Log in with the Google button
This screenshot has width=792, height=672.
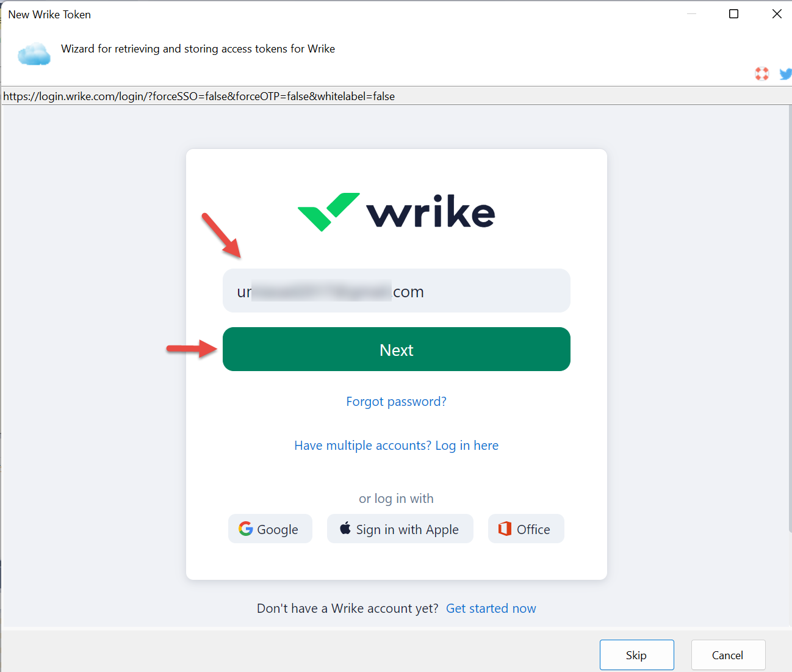pos(270,529)
